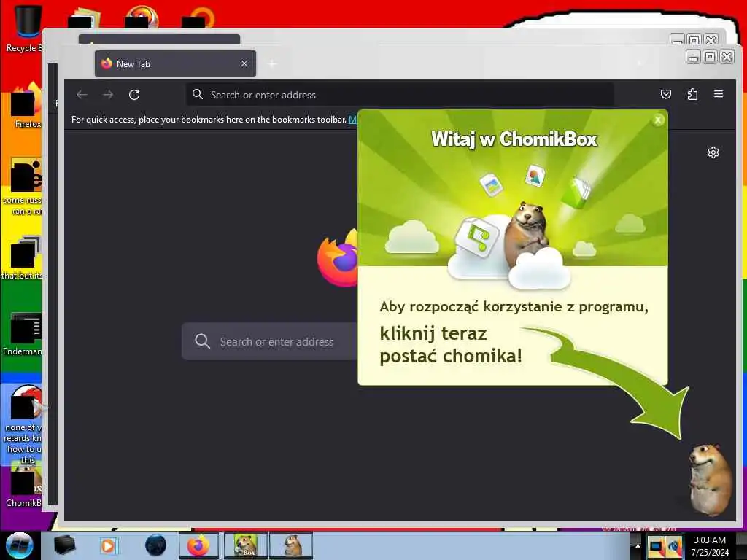Open the Windows Start orb
The height and width of the screenshot is (560, 747).
coord(19,545)
